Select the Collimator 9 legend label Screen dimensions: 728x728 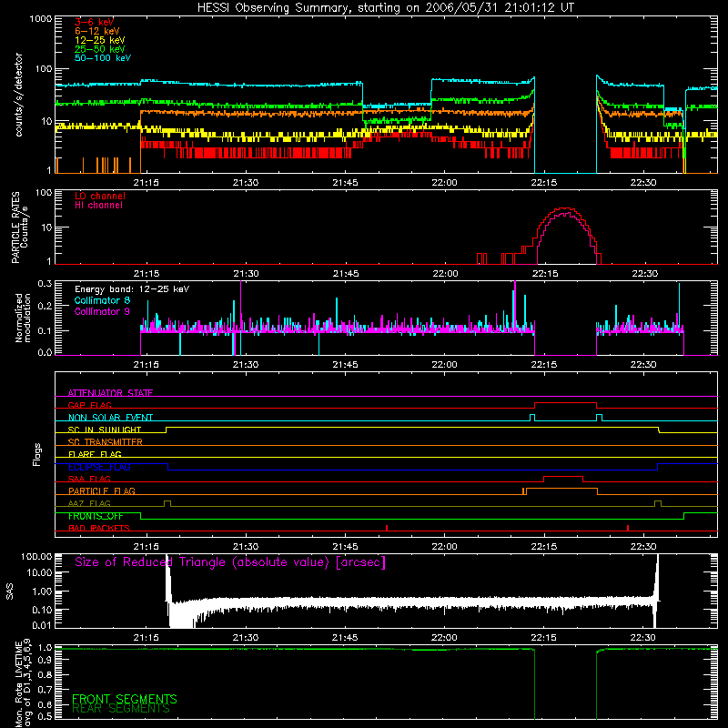[x=102, y=311]
